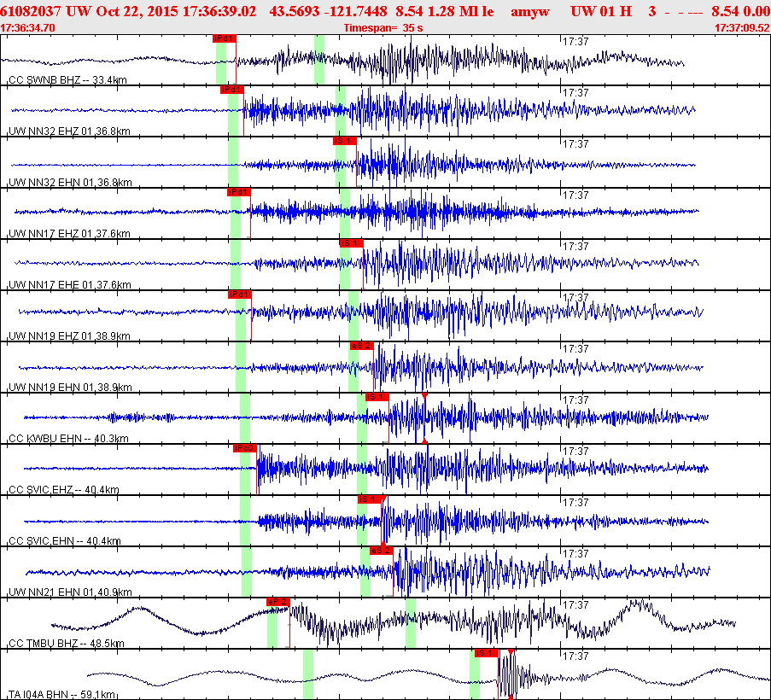
Task: Click the channel label "UW NN21 EHN 01 40.9km"
Action: [x=70, y=592]
